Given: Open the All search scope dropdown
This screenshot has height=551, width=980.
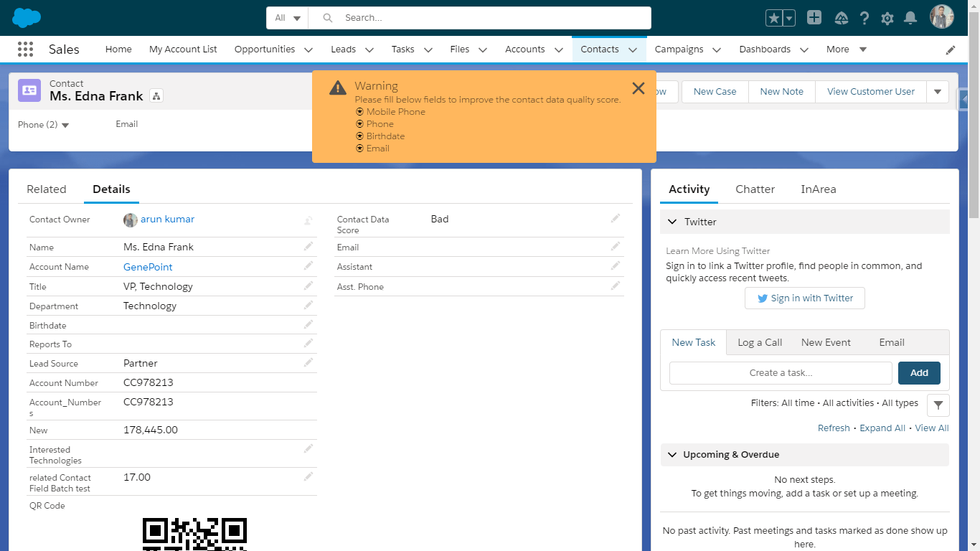Looking at the screenshot, I should point(288,18).
